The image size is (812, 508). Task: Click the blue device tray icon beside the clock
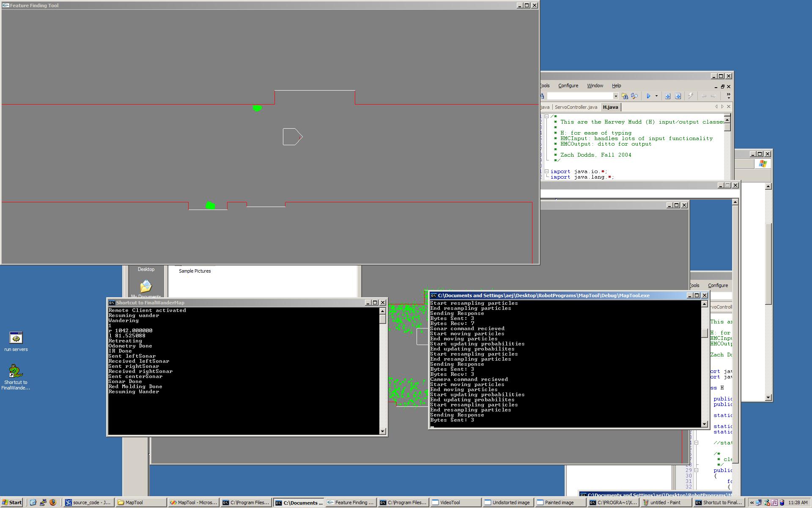click(782, 502)
